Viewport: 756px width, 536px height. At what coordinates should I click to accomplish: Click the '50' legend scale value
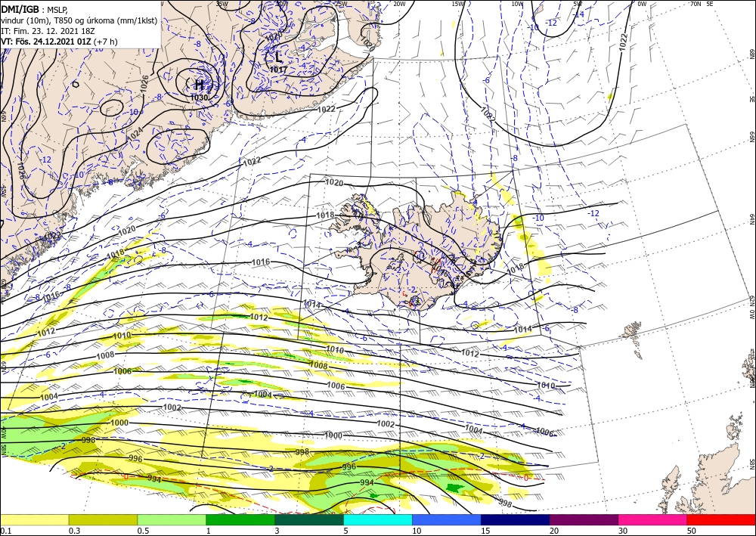pyautogui.click(x=692, y=531)
